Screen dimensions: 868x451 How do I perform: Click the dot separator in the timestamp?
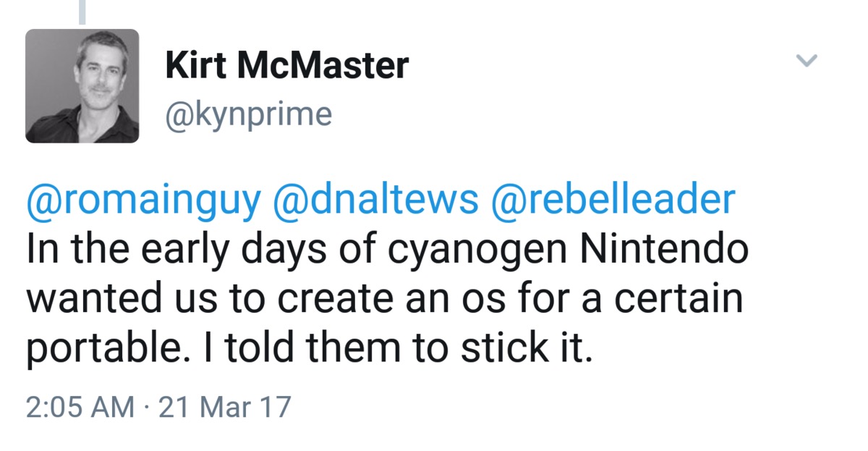pyautogui.click(x=147, y=407)
